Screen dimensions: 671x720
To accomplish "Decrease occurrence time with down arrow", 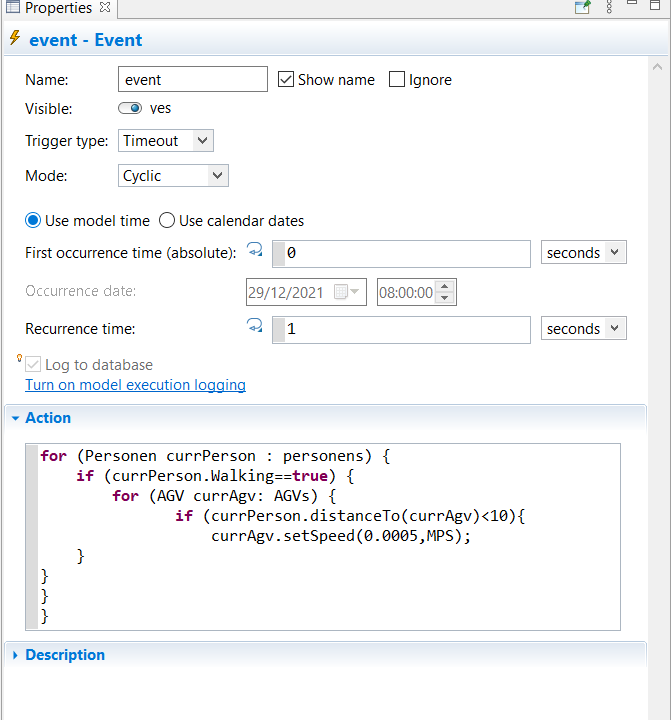I will coord(444,298).
